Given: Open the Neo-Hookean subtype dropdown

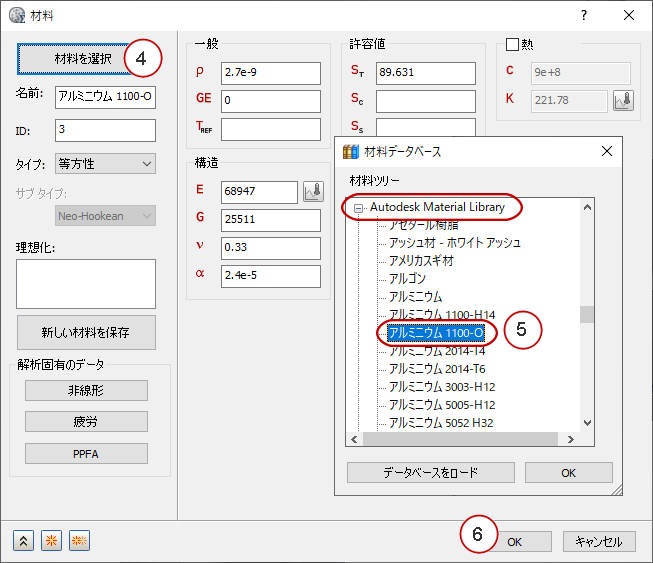Looking at the screenshot, I should pyautogui.click(x=105, y=216).
